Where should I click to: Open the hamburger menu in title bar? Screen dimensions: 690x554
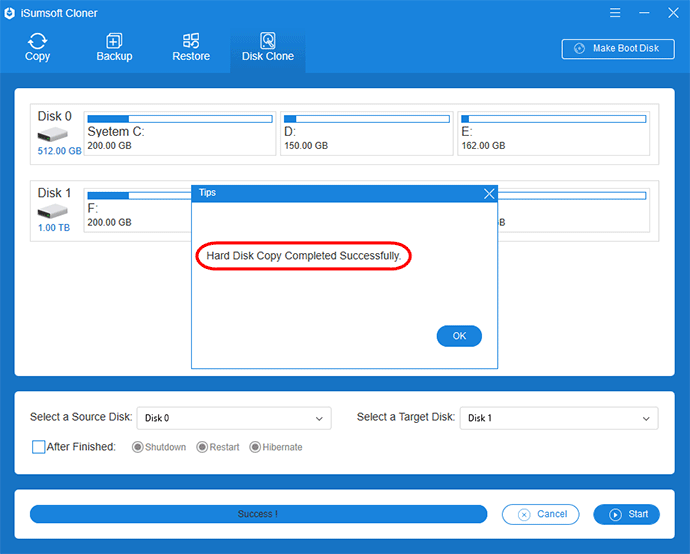615,13
